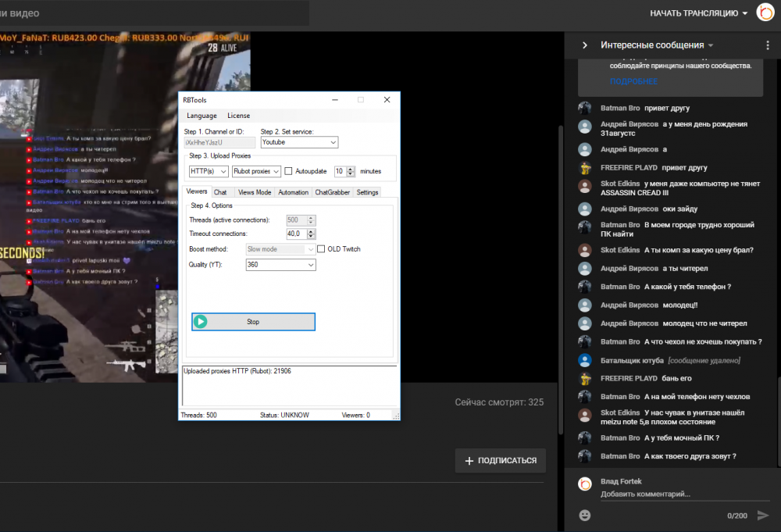Click Баталыщик ютуба's blue avatar in chat
The width and height of the screenshot is (781, 532).
pyautogui.click(x=585, y=360)
